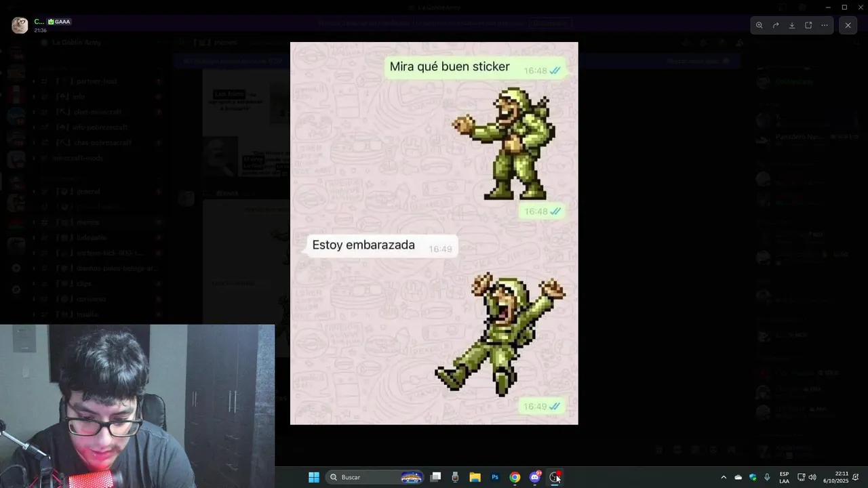Close the image viewer with the X button
This screenshot has width=868, height=488.
click(x=848, y=25)
